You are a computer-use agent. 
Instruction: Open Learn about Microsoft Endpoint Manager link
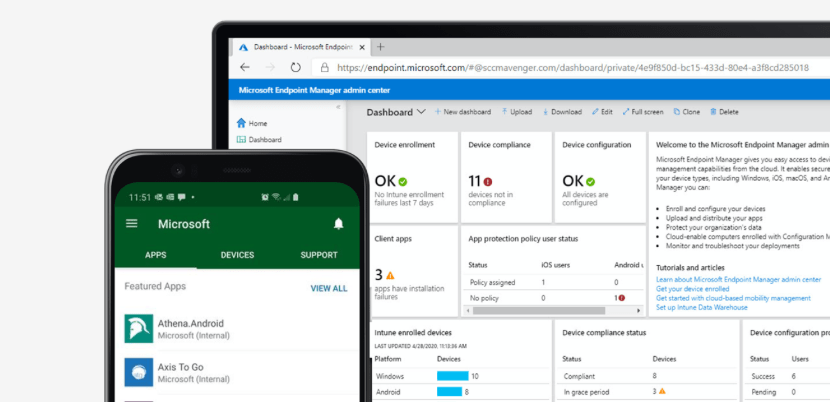738,279
